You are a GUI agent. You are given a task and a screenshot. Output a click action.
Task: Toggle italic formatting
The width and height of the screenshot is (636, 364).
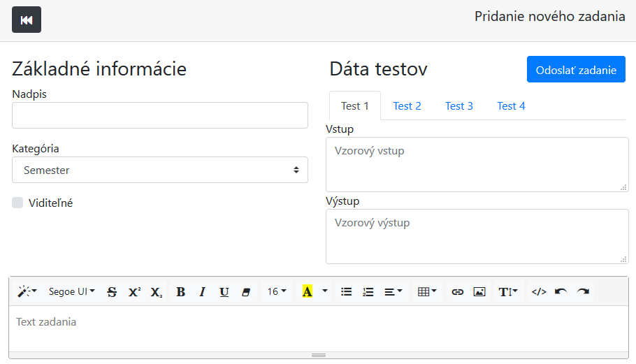(x=203, y=291)
